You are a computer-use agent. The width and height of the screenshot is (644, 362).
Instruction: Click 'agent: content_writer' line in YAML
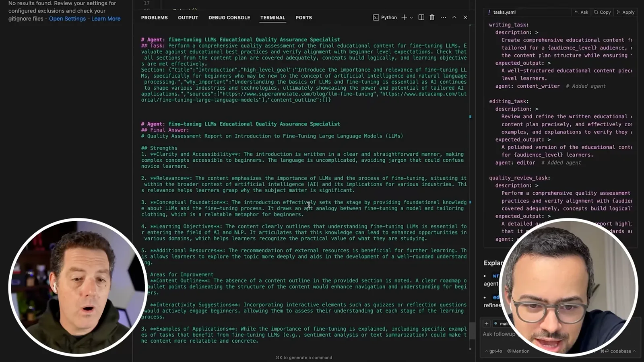527,86
